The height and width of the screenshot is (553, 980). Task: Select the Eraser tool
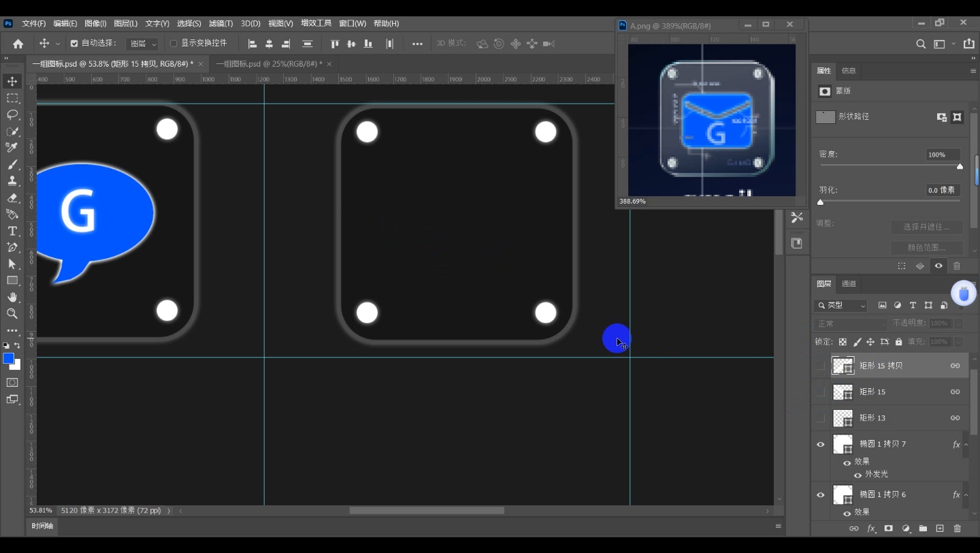(x=12, y=198)
